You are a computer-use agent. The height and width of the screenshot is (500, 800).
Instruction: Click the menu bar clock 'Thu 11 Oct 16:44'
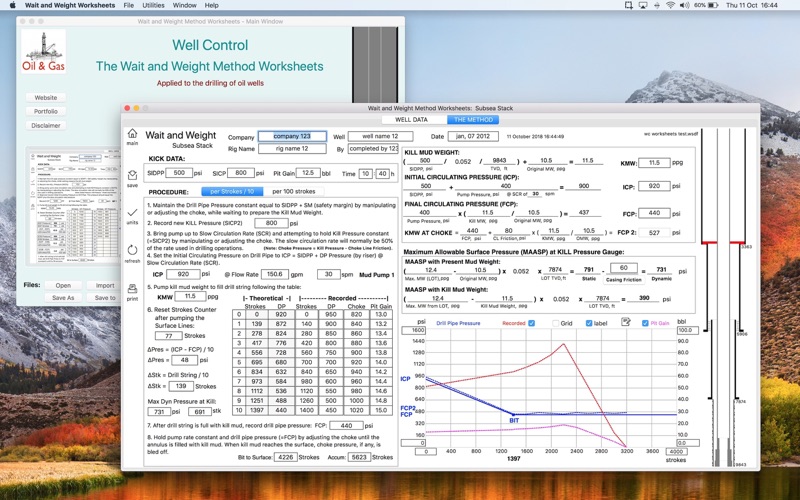[x=752, y=5]
